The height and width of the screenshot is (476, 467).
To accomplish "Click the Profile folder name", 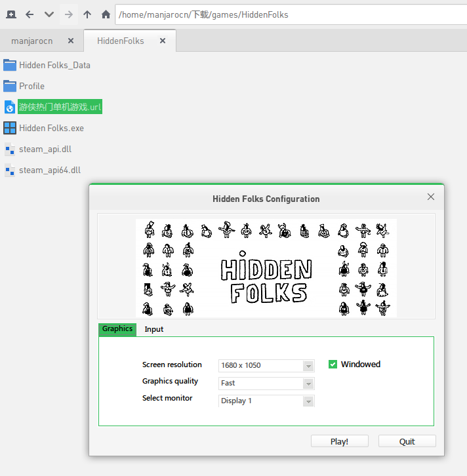I will tap(31, 86).
